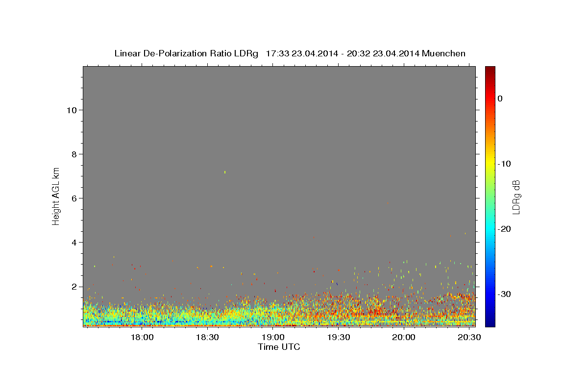
Task: Click the 18:00 time tick label
Action: pyautogui.click(x=142, y=338)
